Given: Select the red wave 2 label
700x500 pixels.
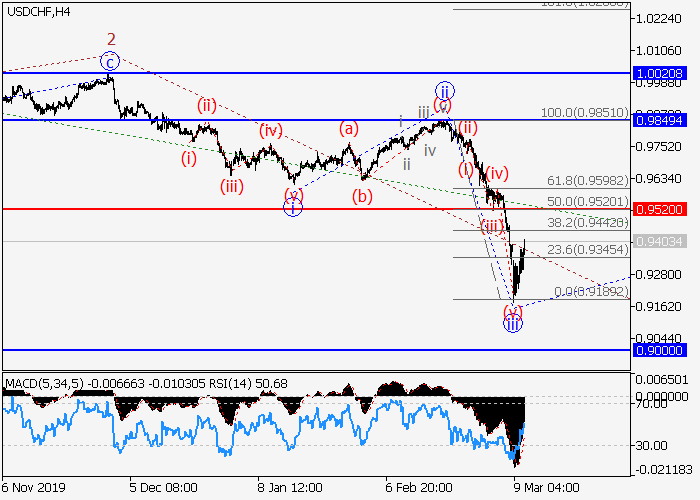Looking at the screenshot, I should click(x=111, y=39).
